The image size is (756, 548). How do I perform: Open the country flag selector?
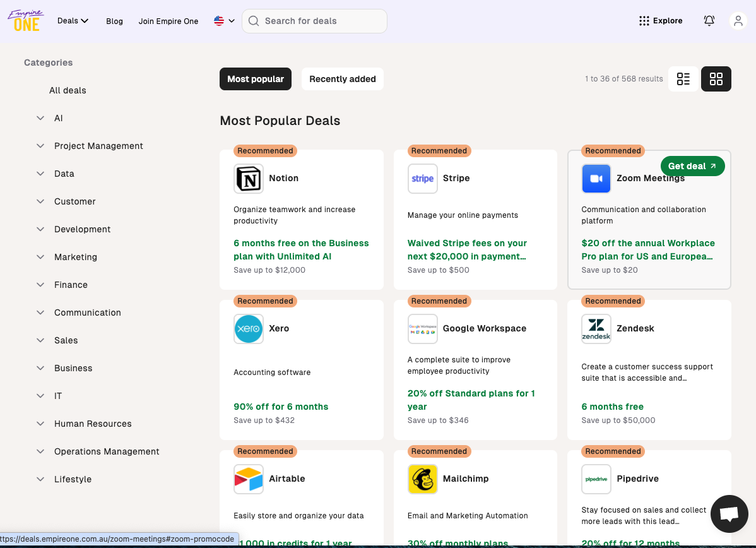(x=224, y=21)
